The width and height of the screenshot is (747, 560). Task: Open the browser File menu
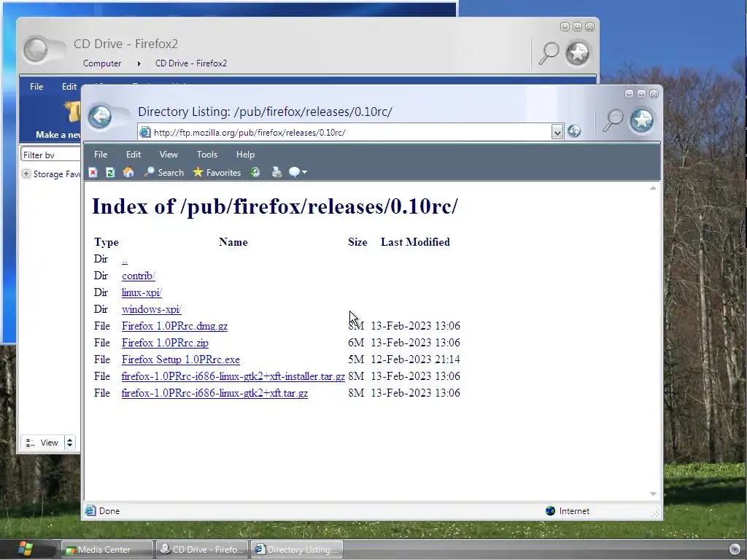tap(101, 155)
